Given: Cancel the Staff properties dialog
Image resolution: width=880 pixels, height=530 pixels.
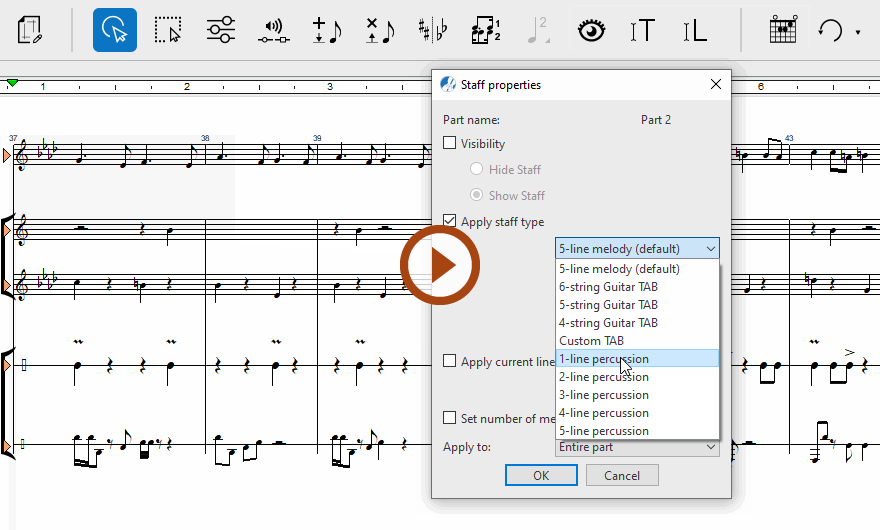Looking at the screenshot, I should tap(622, 476).
